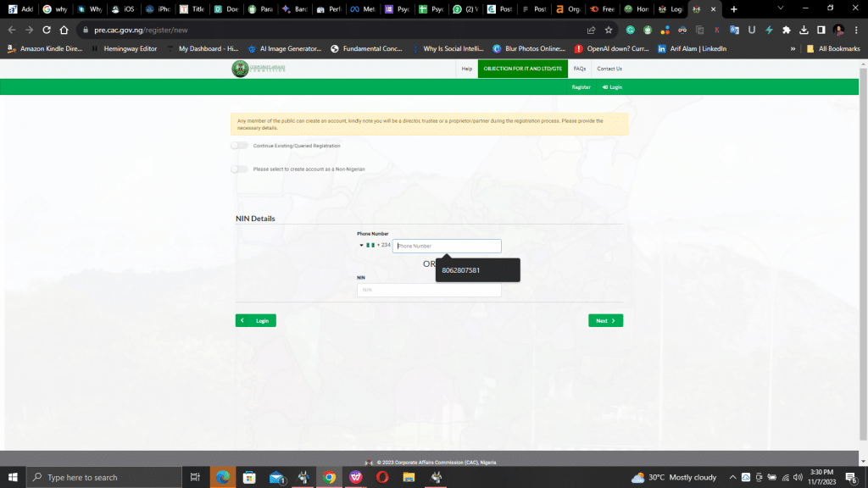
Task: Open the Chrome extensions puzzle icon
Action: click(786, 30)
